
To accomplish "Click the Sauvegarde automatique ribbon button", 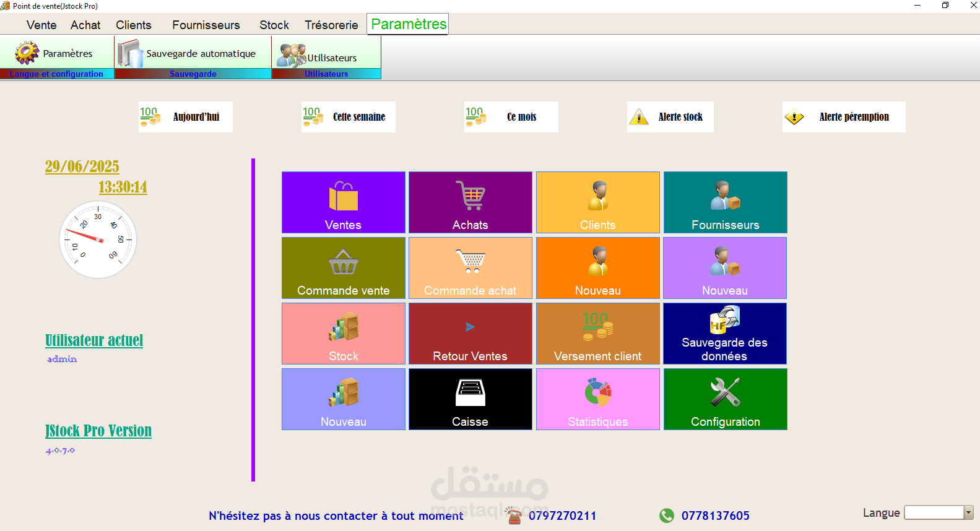I will [193, 53].
